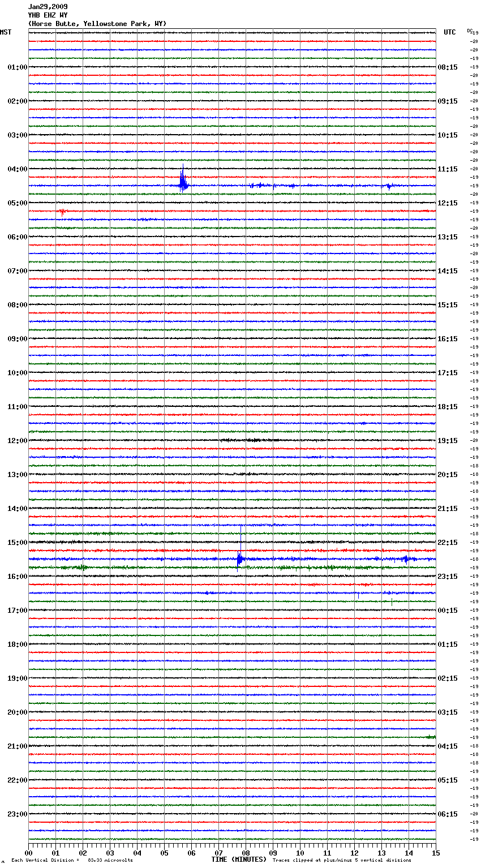
Task: Click the MST column header
Action: click(6, 32)
